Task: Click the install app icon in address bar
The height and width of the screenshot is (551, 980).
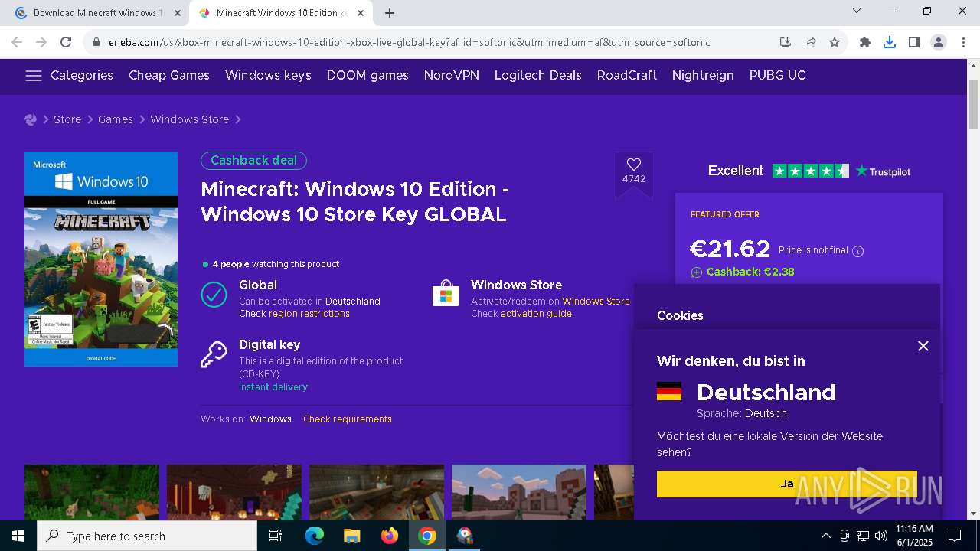Action: 786,42
